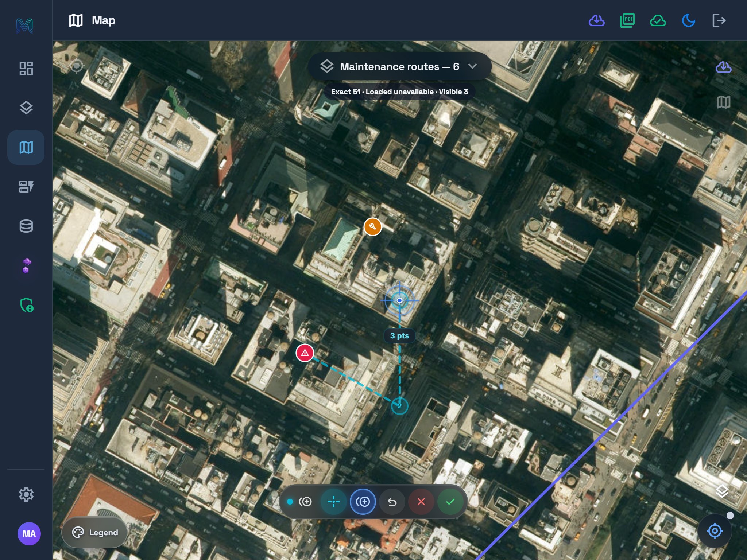Image resolution: width=747 pixels, height=560 pixels.
Task: Click the recenter location button bottom-right
Action: click(715, 531)
